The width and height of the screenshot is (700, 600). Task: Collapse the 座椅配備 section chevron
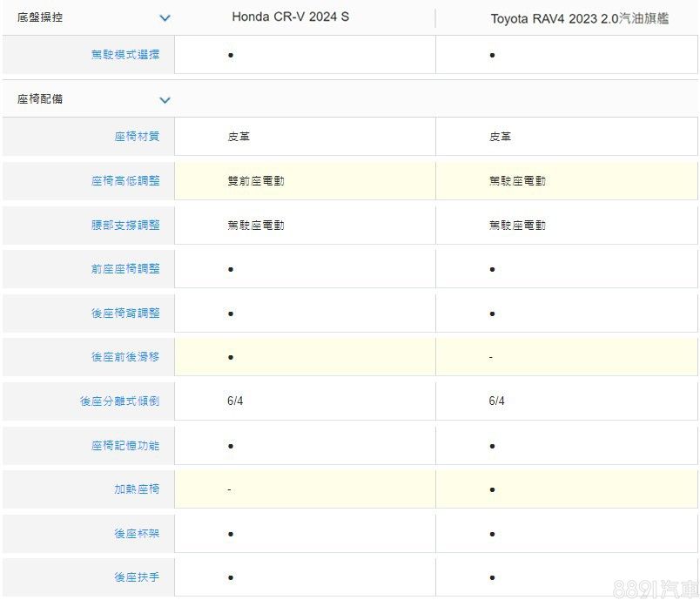pyautogui.click(x=165, y=100)
